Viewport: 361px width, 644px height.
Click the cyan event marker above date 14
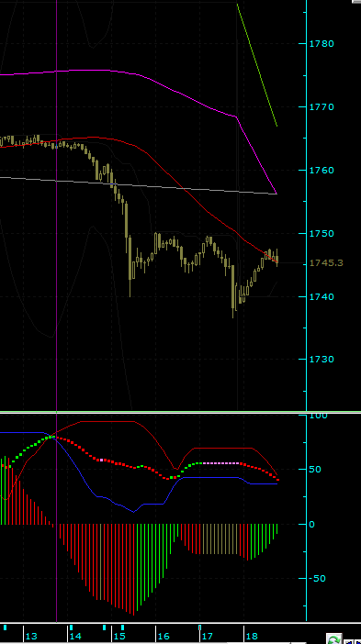click(71, 627)
